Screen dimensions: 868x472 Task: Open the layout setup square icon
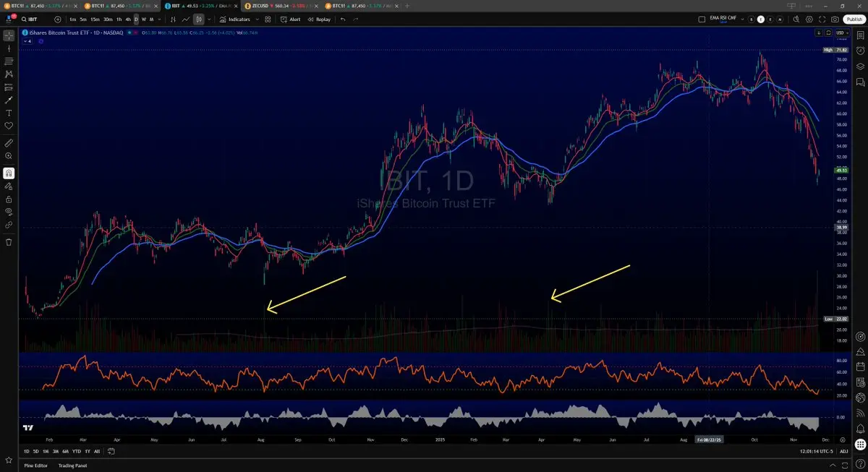click(x=701, y=20)
